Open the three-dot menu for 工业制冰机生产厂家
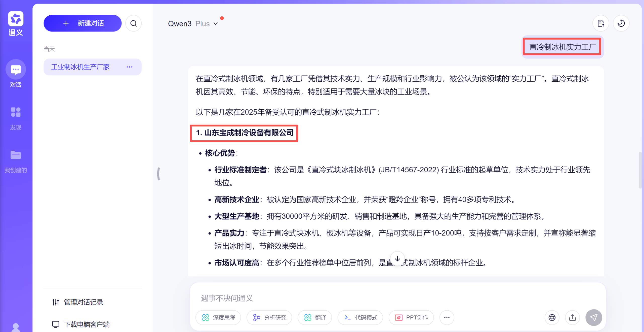This screenshot has width=644, height=332. (129, 67)
